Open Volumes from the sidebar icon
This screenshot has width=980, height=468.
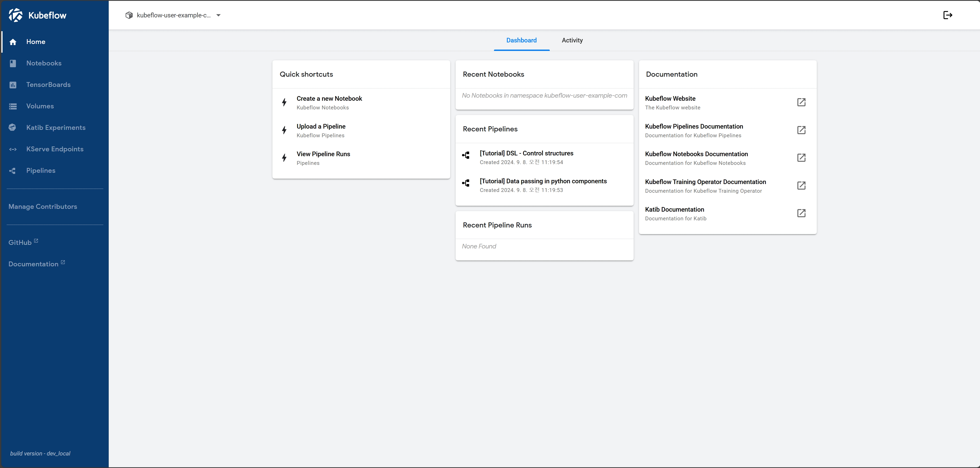(13, 106)
